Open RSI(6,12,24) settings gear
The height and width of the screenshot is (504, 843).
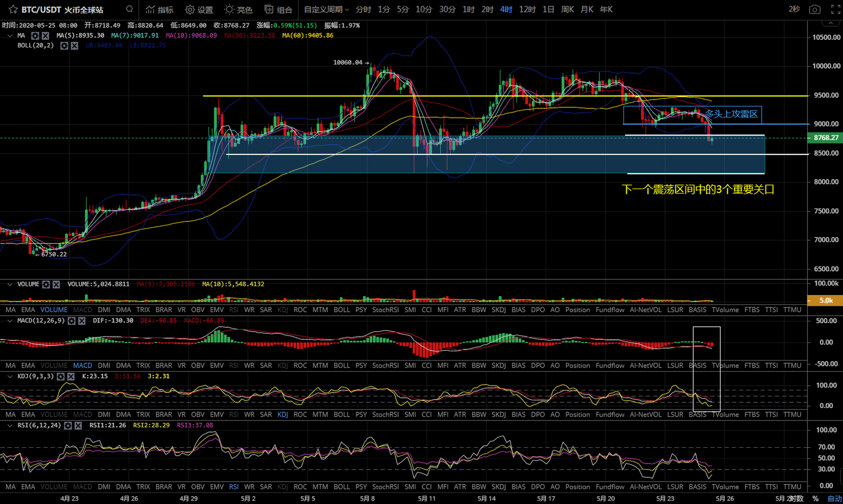68,426
